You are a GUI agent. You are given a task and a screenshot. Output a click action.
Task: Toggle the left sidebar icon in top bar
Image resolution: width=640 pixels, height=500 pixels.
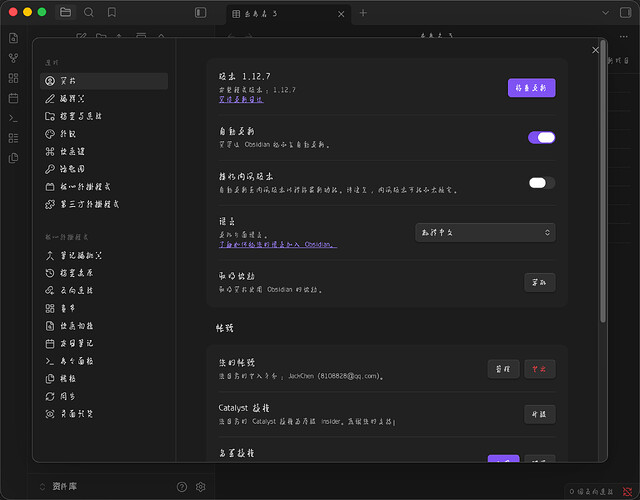200,13
